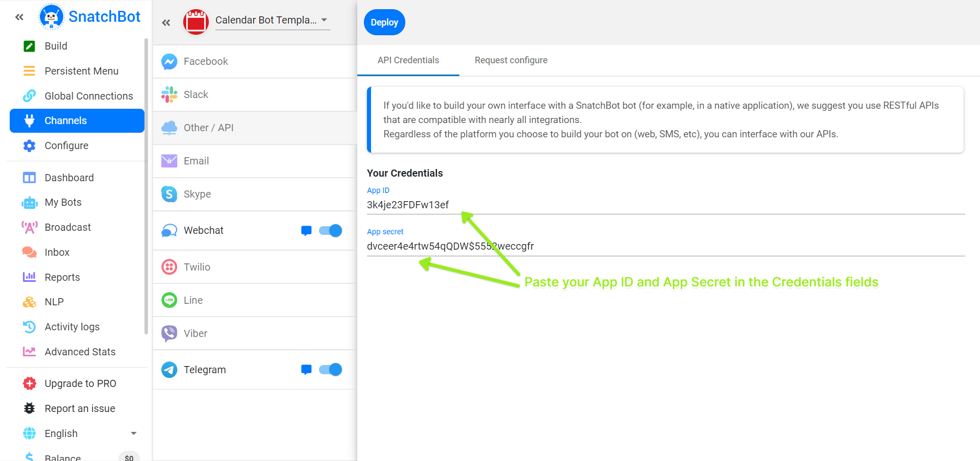The image size is (980, 461).
Task: Click the Line channel icon
Action: pyautogui.click(x=169, y=300)
